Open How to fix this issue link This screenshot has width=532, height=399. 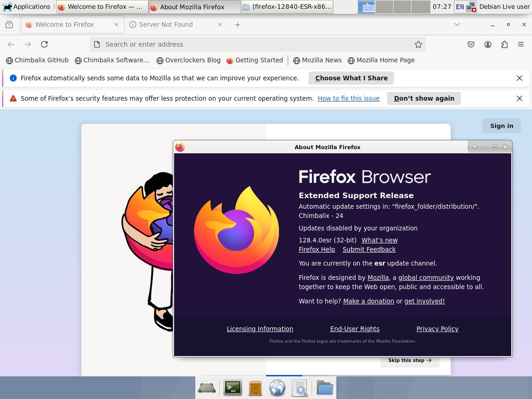(x=349, y=98)
